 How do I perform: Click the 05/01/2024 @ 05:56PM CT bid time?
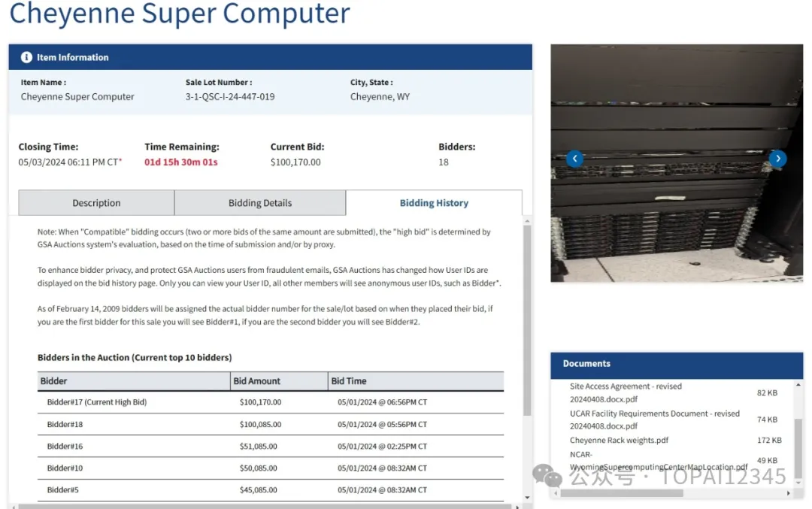click(382, 424)
